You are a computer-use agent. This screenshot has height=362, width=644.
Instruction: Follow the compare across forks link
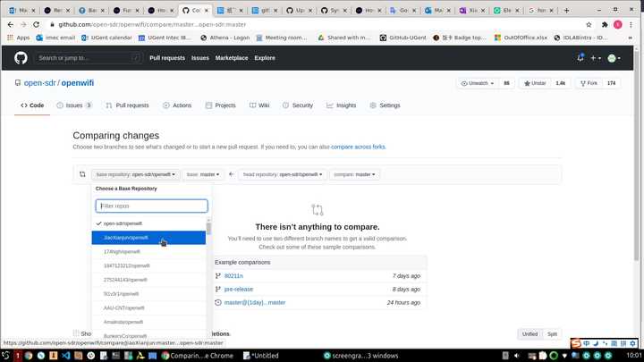(358, 147)
